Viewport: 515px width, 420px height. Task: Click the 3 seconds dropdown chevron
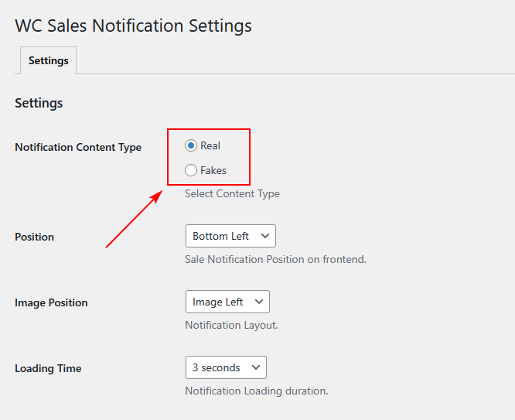[x=256, y=367]
